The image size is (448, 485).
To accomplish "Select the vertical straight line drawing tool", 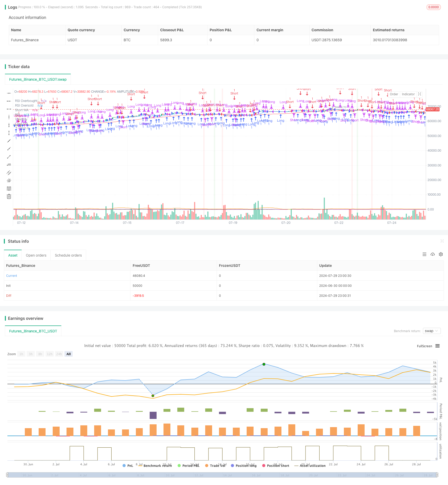I will point(9,117).
